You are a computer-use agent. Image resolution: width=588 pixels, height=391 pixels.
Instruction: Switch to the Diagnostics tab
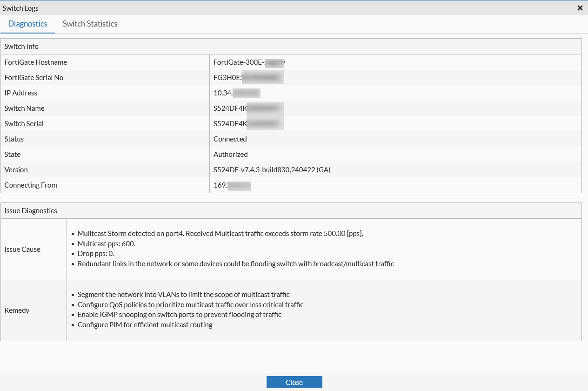click(28, 24)
